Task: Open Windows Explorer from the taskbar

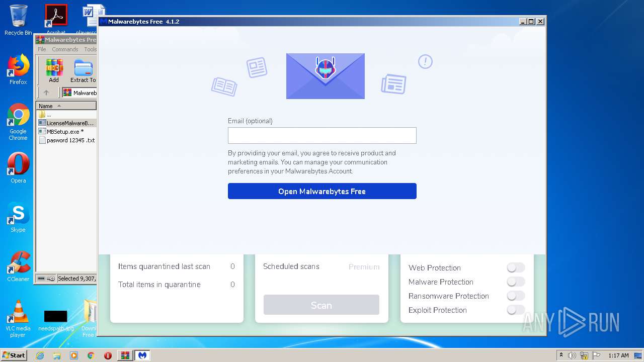Action: [x=57, y=355]
